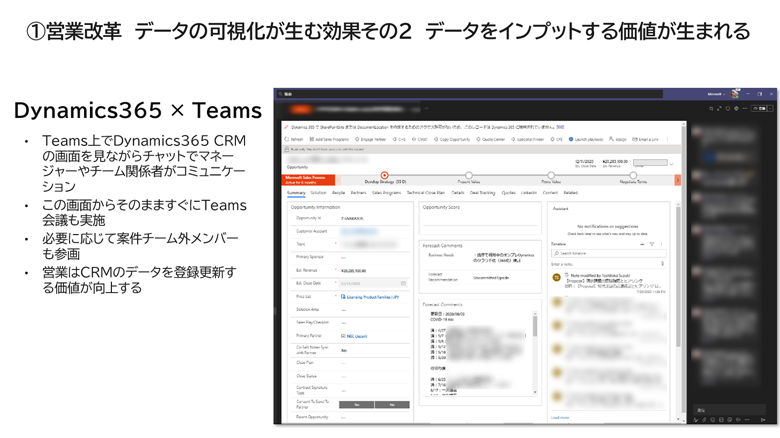This screenshot has width=780, height=438.
Task: Click the Search timeline box
Action: [x=608, y=253]
